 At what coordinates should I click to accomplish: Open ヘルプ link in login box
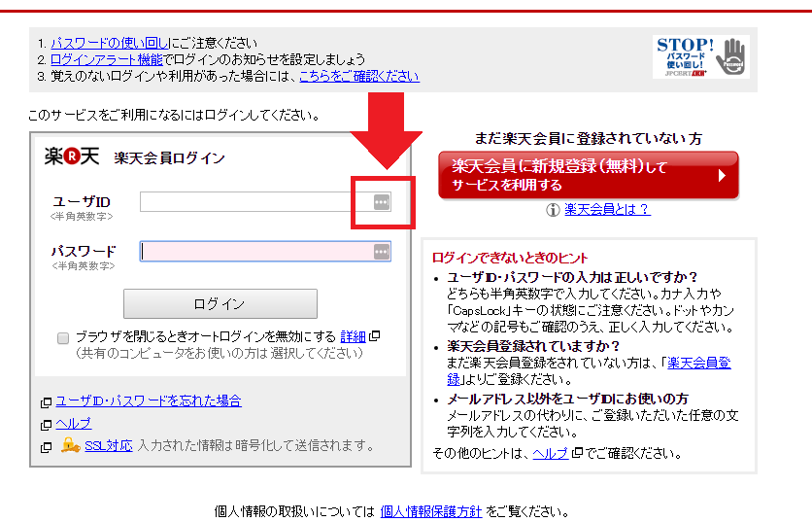coord(74,424)
